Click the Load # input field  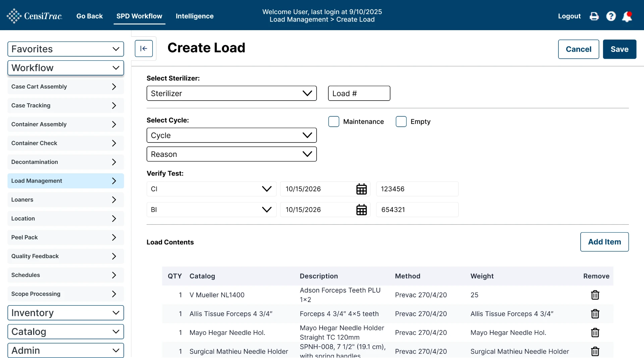359,94
